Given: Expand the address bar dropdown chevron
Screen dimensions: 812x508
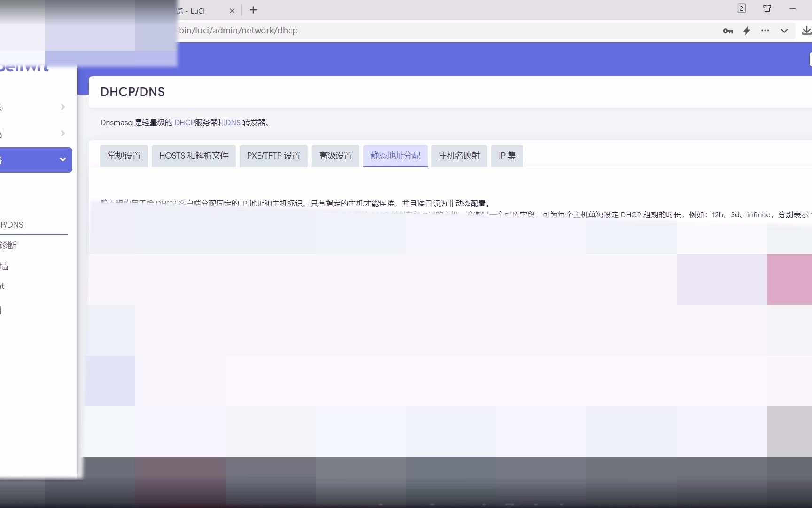Looking at the screenshot, I should pos(784,31).
